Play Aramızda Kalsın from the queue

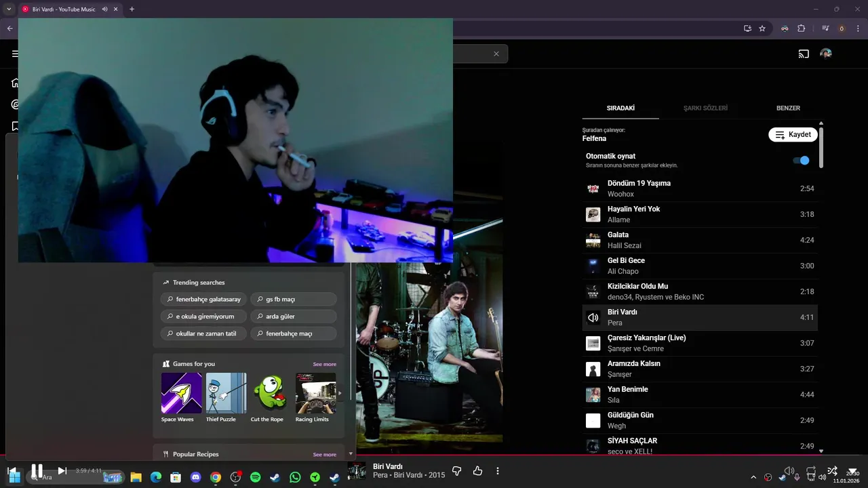pyautogui.click(x=700, y=369)
